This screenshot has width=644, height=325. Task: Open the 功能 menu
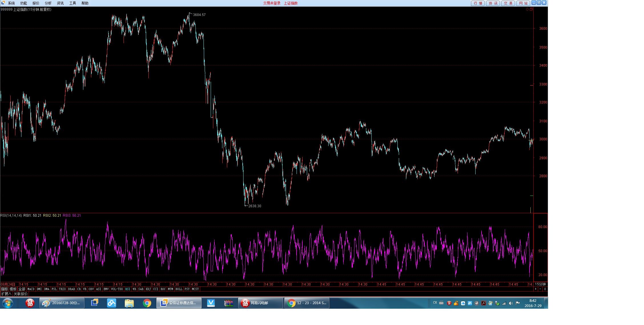click(x=24, y=3)
